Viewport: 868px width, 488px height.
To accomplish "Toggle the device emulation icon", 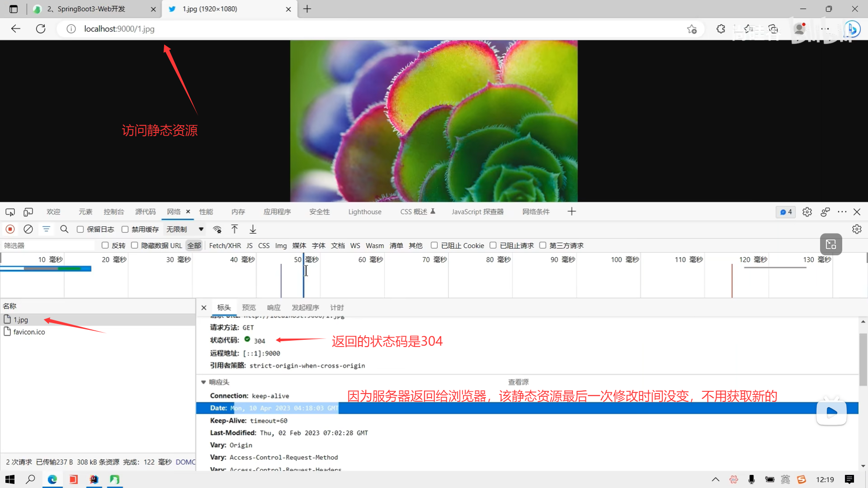I will (x=28, y=212).
